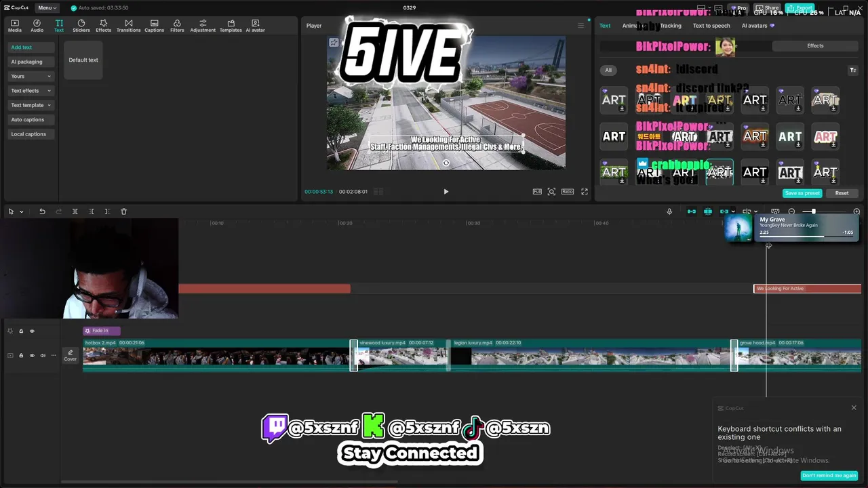Click the Export button

tap(800, 7)
